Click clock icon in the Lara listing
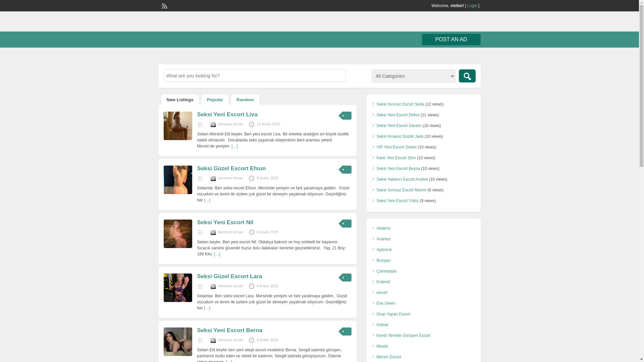The height and width of the screenshot is (362, 644). (x=252, y=286)
